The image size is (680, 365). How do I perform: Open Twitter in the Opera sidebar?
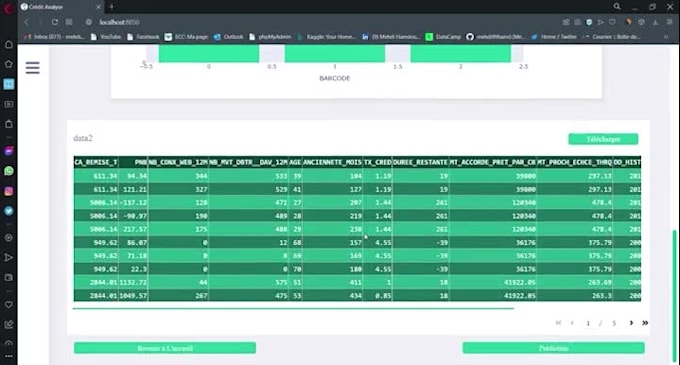pos(9,211)
